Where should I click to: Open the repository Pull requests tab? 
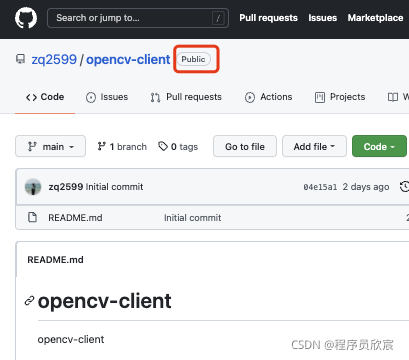[x=186, y=97]
